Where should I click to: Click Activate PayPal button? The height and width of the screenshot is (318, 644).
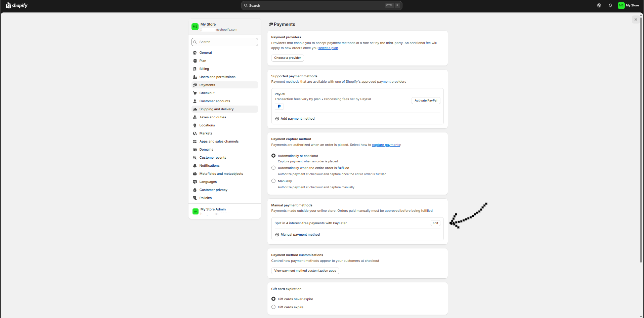coord(426,101)
